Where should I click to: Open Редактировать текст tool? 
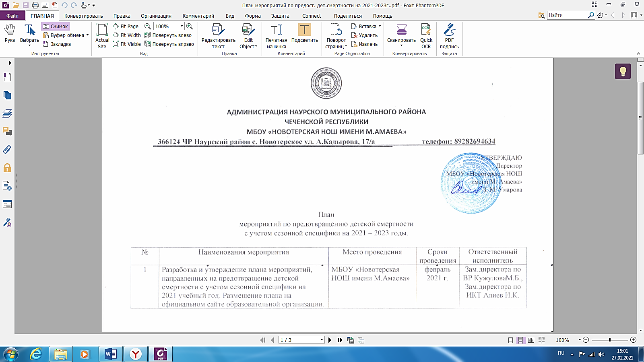pos(219,36)
